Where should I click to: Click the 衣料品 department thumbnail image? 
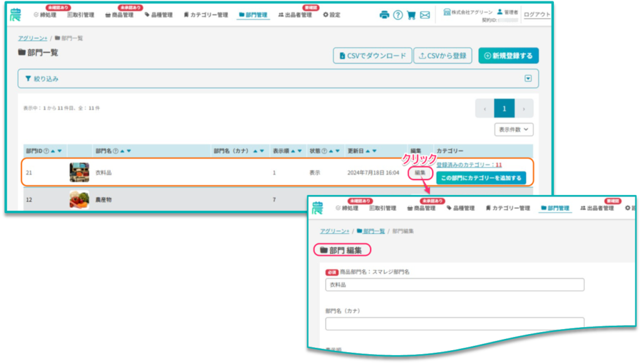click(79, 173)
